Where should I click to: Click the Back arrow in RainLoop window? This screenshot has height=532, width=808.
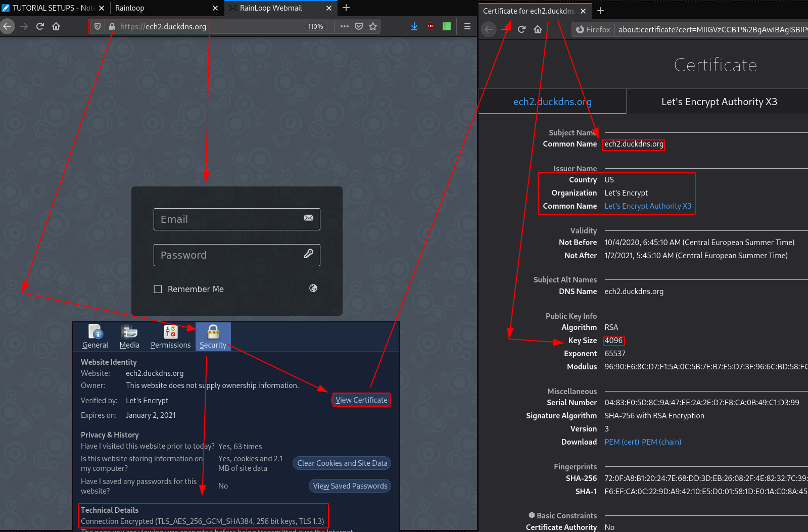coord(7,26)
